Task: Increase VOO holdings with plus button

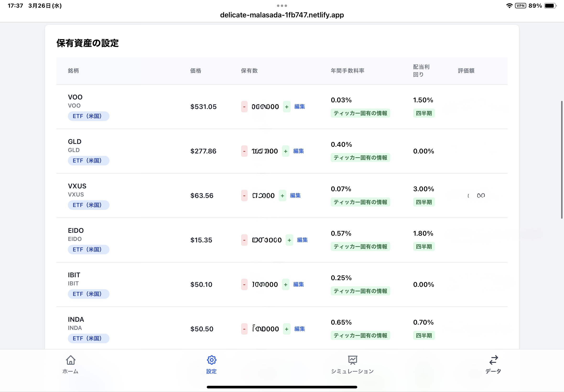Action: pyautogui.click(x=287, y=107)
